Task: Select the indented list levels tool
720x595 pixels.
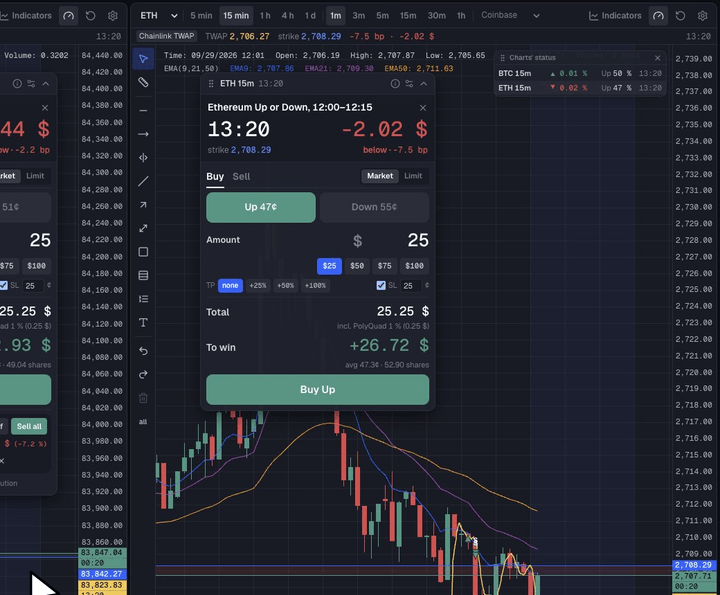Action: [x=143, y=299]
